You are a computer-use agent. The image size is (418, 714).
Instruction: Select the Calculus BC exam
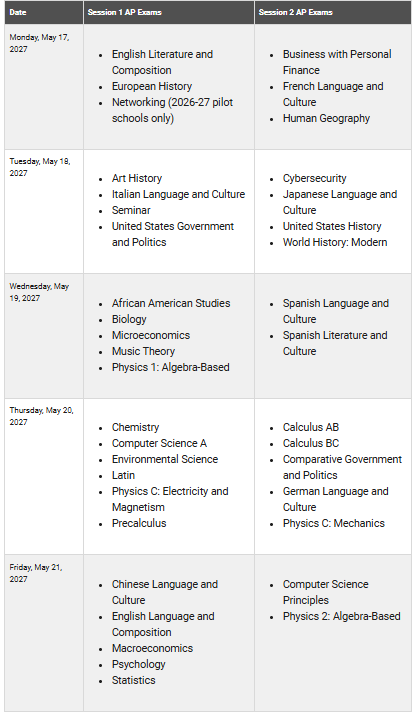coord(311,443)
